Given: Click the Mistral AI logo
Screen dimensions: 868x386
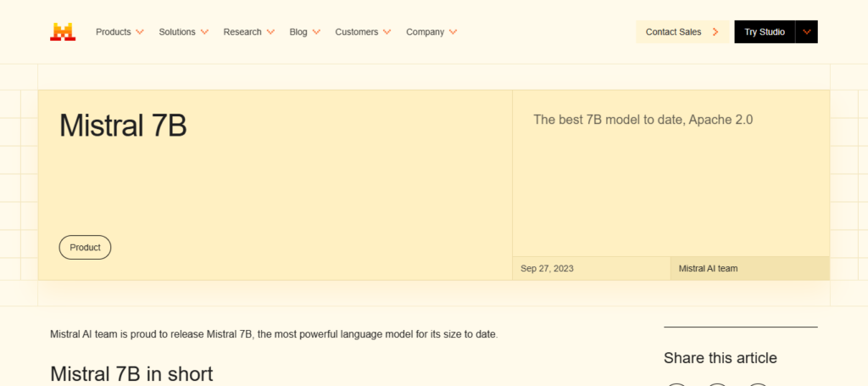Looking at the screenshot, I should tap(63, 32).
